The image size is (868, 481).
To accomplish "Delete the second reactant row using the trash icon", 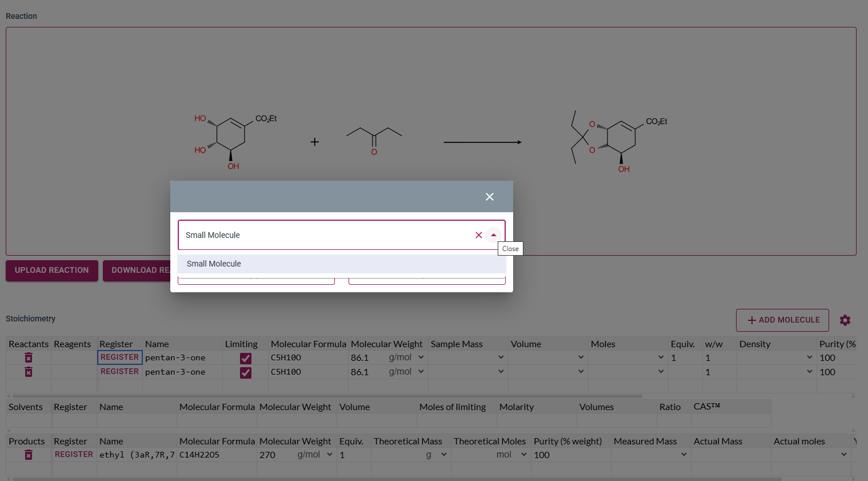I will (x=29, y=372).
